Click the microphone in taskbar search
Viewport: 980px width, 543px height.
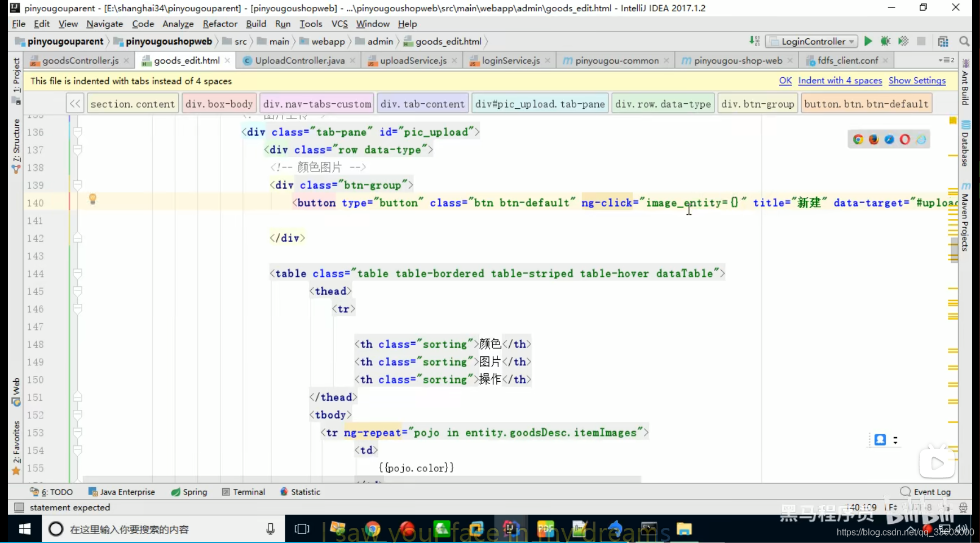(271, 529)
